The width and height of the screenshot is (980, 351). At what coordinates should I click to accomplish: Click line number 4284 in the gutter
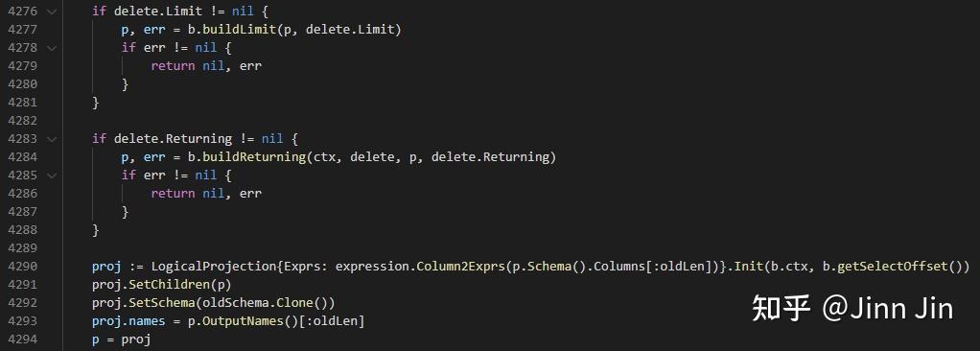pyautogui.click(x=22, y=156)
